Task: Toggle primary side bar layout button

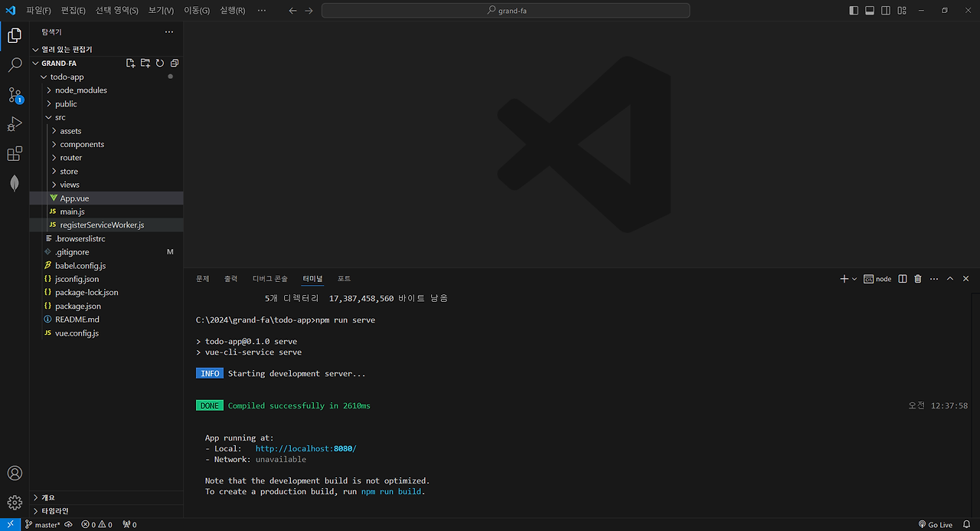Action: pyautogui.click(x=854, y=11)
